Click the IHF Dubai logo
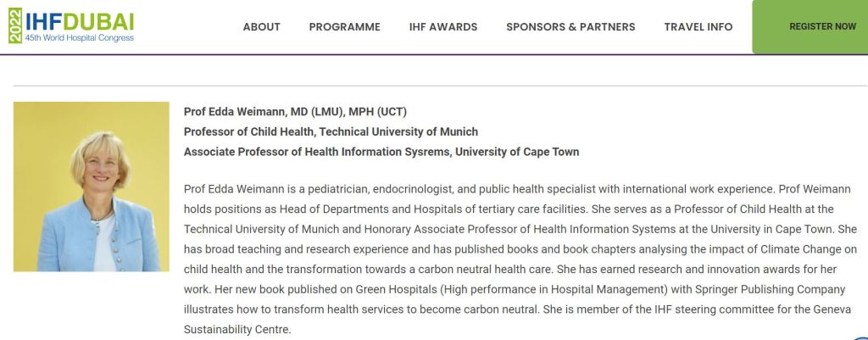 pyautogui.click(x=80, y=22)
